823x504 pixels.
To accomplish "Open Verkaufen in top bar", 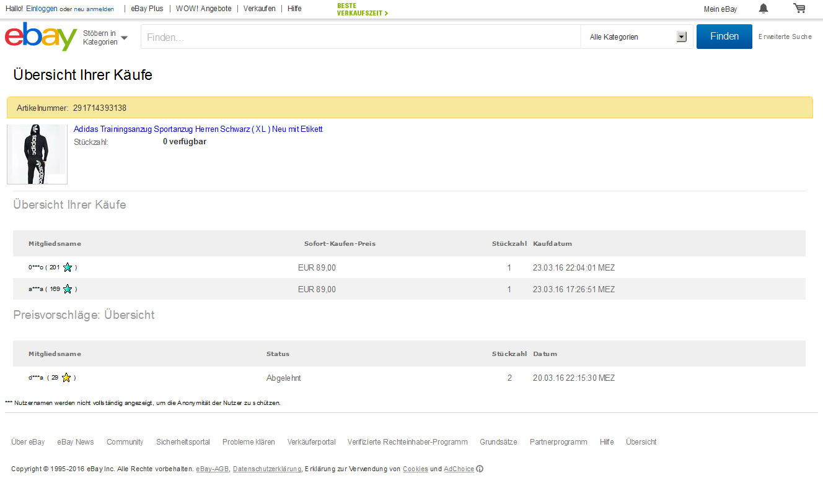I will tap(260, 9).
